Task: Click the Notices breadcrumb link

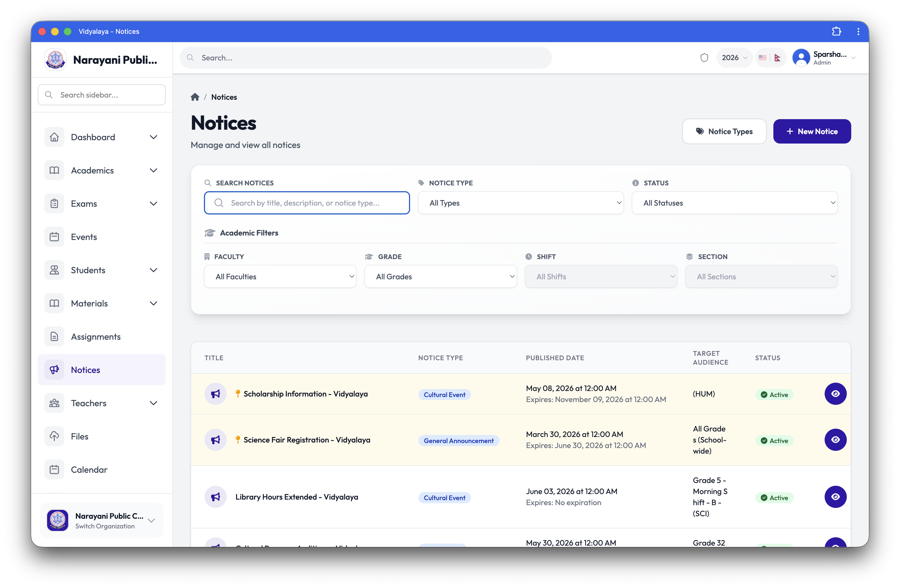Action: [x=224, y=97]
